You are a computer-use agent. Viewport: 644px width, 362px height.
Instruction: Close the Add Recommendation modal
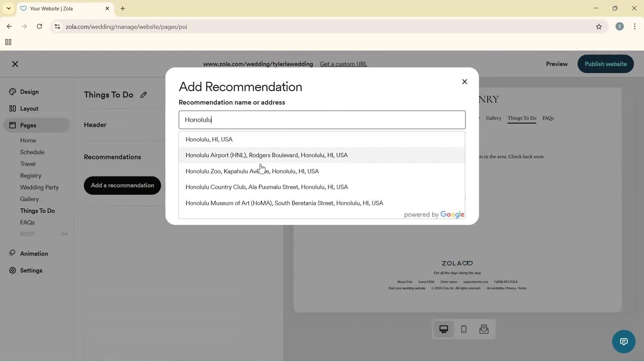465,81
